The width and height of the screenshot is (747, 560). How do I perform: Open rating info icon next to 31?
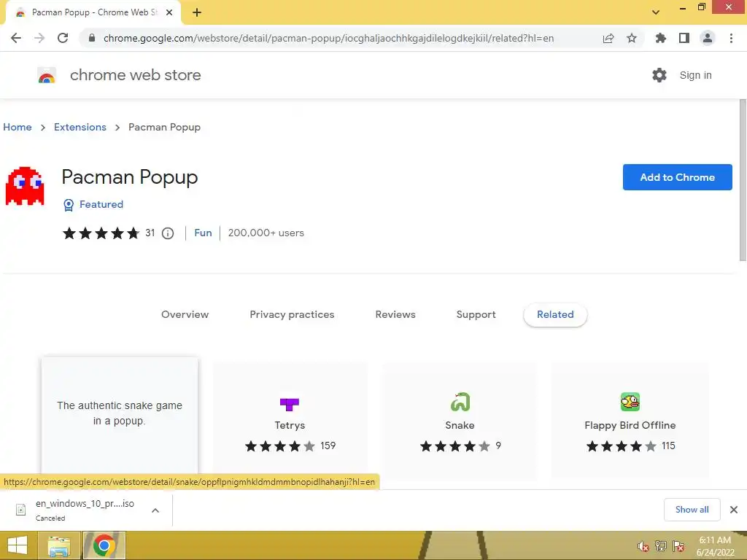point(168,233)
